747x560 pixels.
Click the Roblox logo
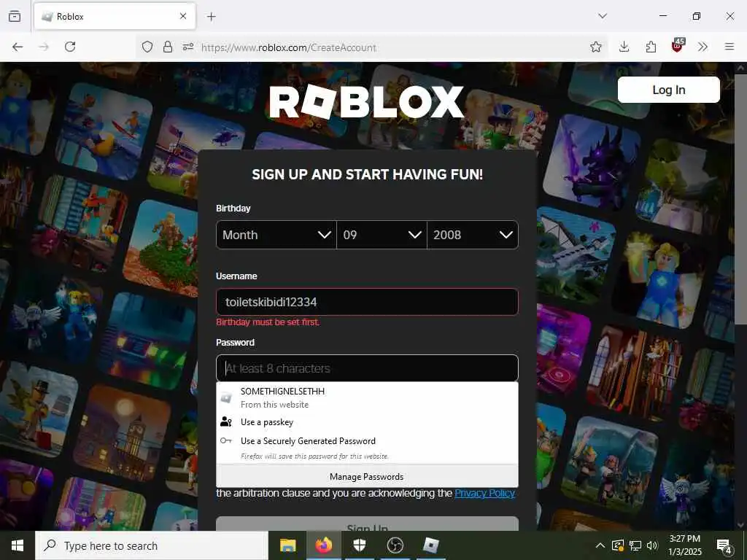click(x=366, y=101)
